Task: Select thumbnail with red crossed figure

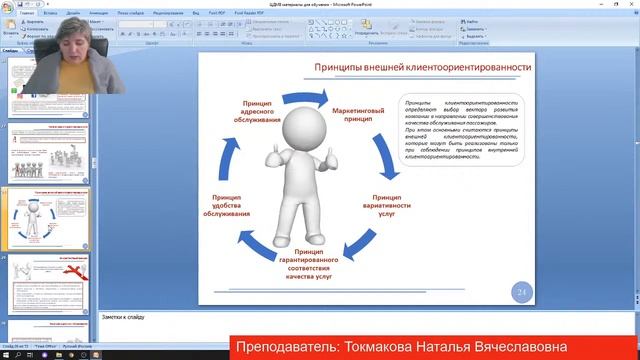Action: (48, 284)
